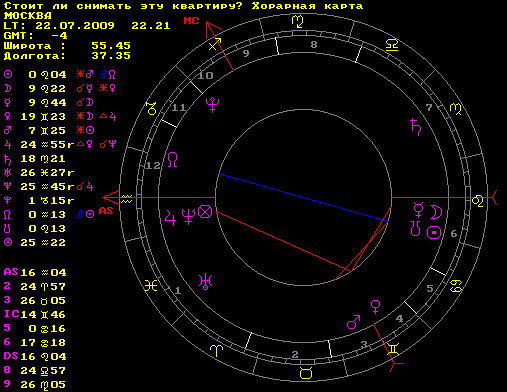Select the Jupiter glyph near the ascendant

point(170,218)
